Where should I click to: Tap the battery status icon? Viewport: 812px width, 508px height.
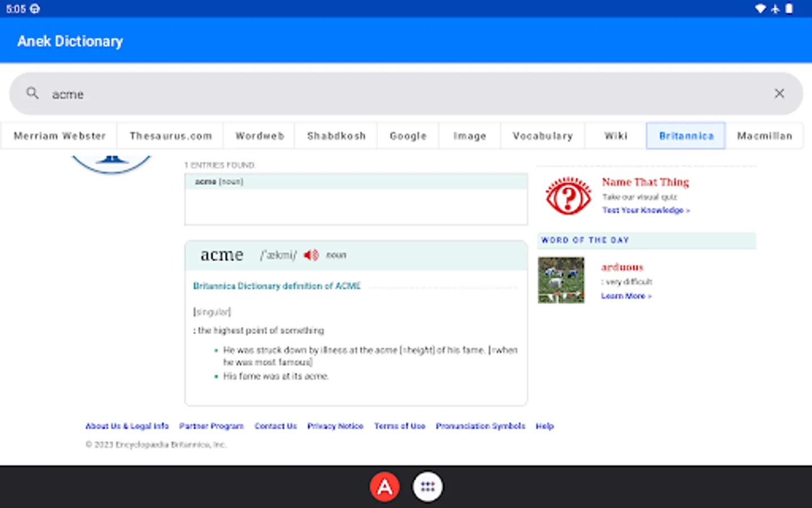[789, 8]
